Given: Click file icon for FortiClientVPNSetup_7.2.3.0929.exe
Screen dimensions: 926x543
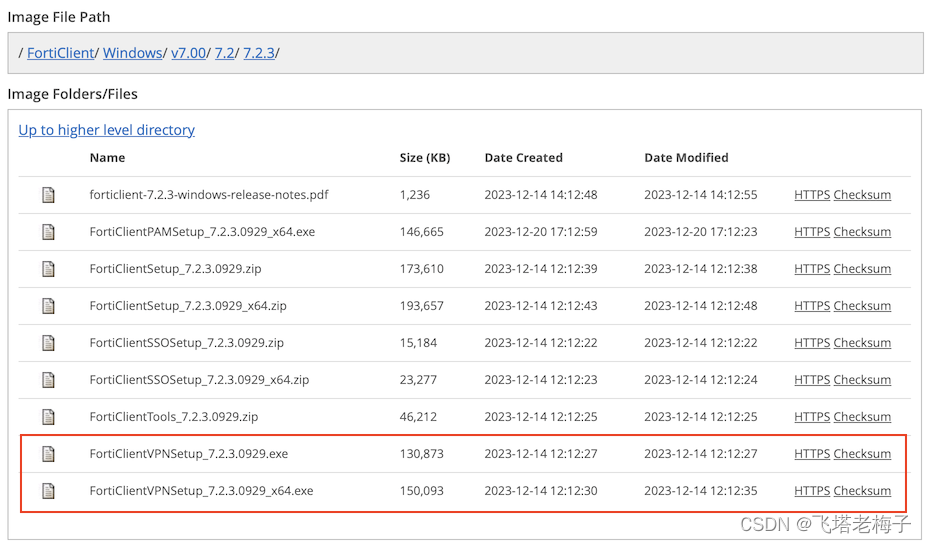Looking at the screenshot, I should coord(48,454).
